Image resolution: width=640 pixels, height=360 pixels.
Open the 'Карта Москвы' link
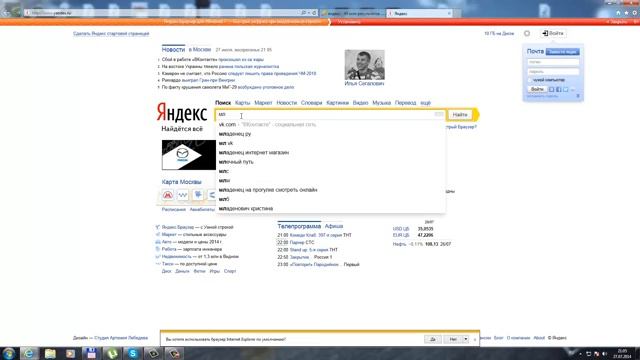click(182, 182)
